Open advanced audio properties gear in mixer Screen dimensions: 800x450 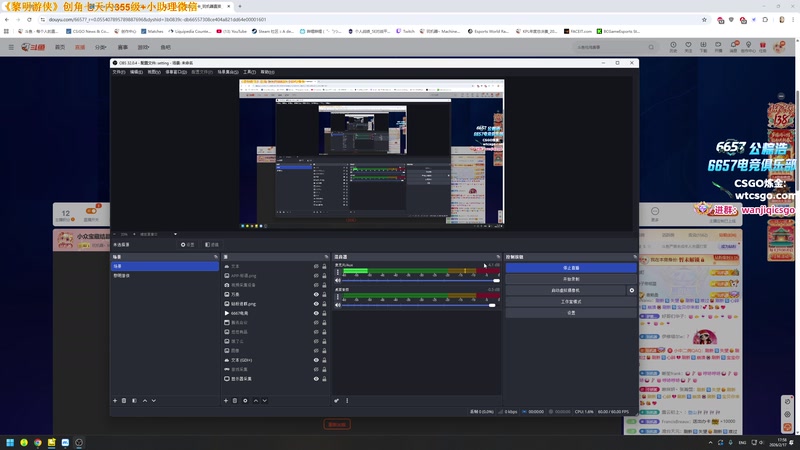pyautogui.click(x=337, y=401)
